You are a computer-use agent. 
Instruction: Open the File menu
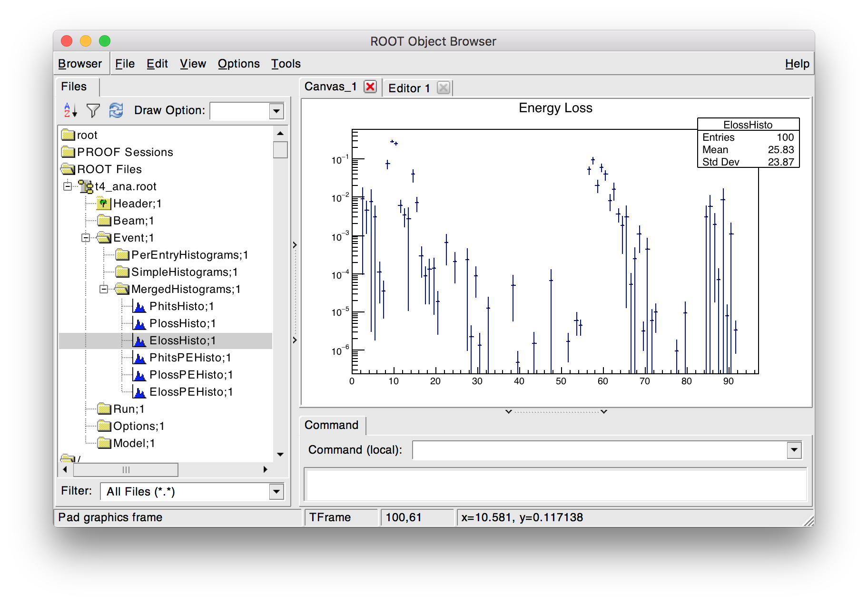click(x=125, y=64)
